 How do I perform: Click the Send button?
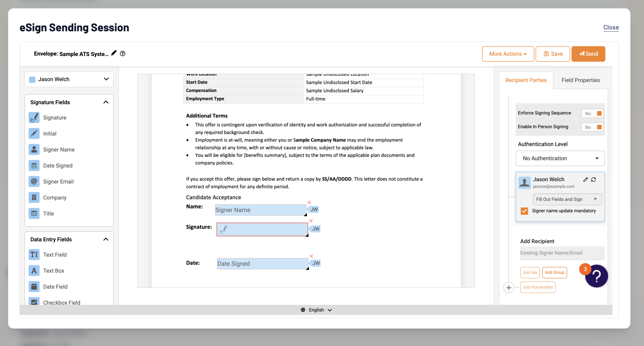point(588,54)
